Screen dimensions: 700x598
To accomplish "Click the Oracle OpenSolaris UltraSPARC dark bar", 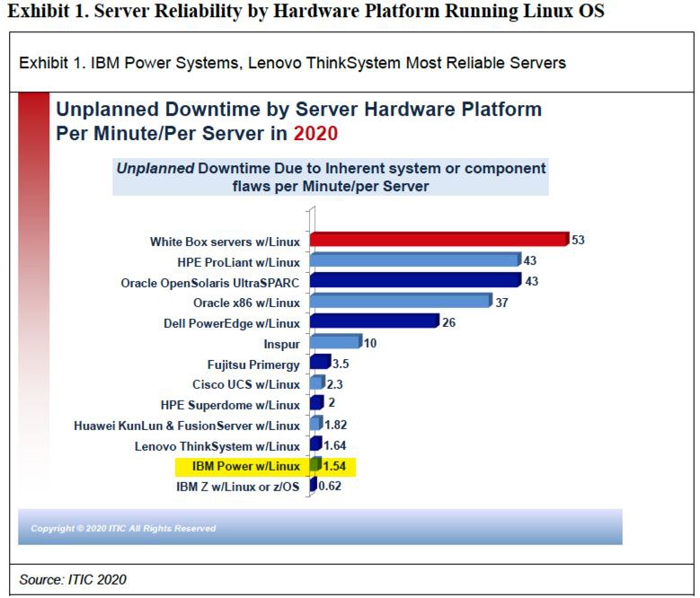I will 415,280.
